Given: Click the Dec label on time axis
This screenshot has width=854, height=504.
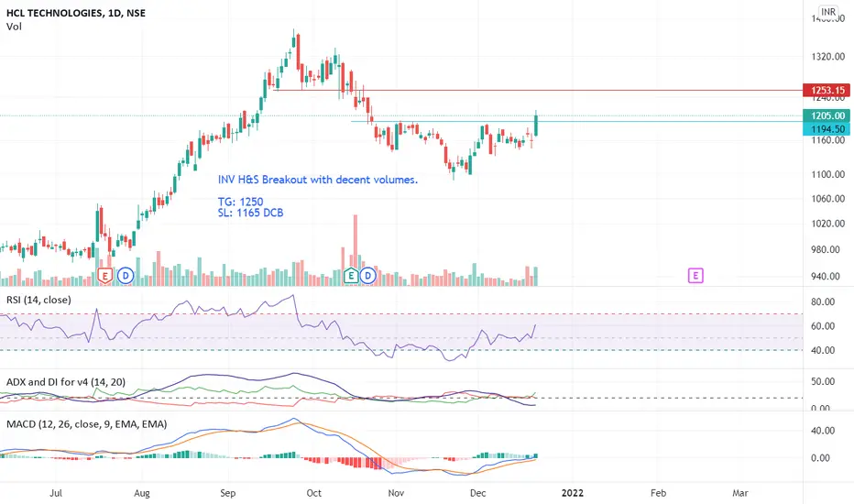Looking at the screenshot, I should click(x=477, y=493).
